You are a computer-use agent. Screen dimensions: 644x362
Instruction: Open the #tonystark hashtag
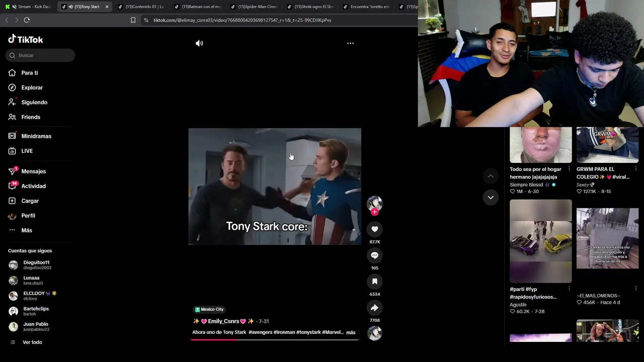pyautogui.click(x=308, y=332)
